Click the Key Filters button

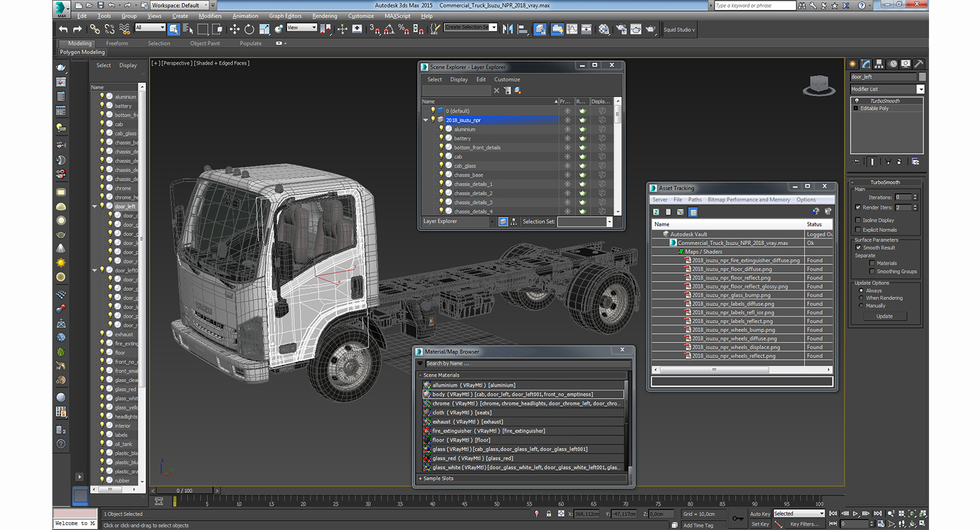coord(804,524)
